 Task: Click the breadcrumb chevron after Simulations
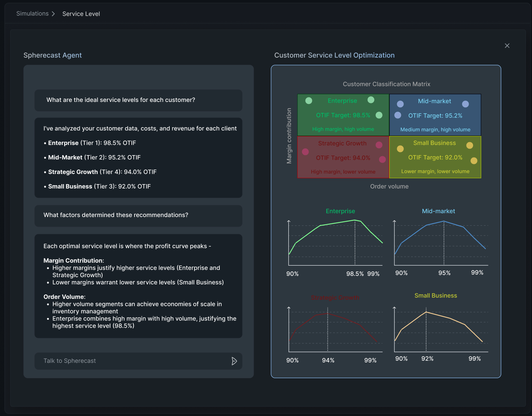pyautogui.click(x=53, y=14)
